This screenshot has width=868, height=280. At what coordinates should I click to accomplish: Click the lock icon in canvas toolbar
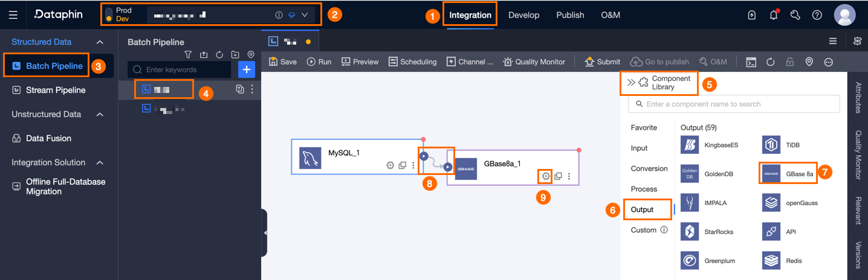[789, 62]
